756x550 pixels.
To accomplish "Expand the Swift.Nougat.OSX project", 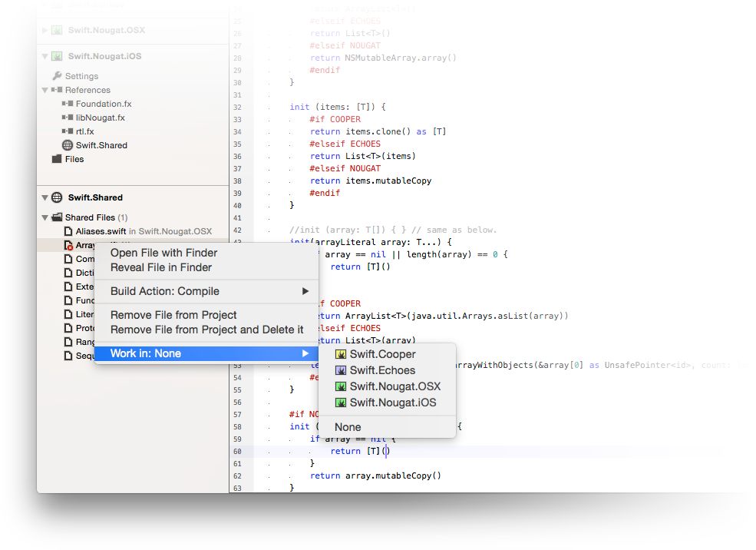I will tap(45, 31).
